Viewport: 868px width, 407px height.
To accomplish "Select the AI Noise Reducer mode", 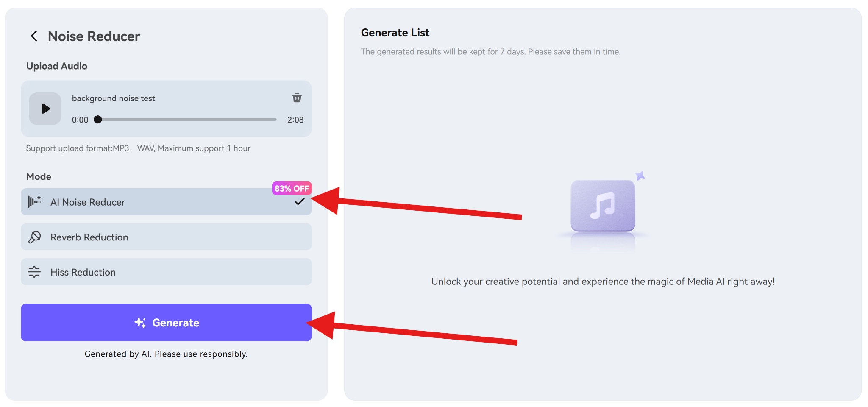I will (166, 202).
